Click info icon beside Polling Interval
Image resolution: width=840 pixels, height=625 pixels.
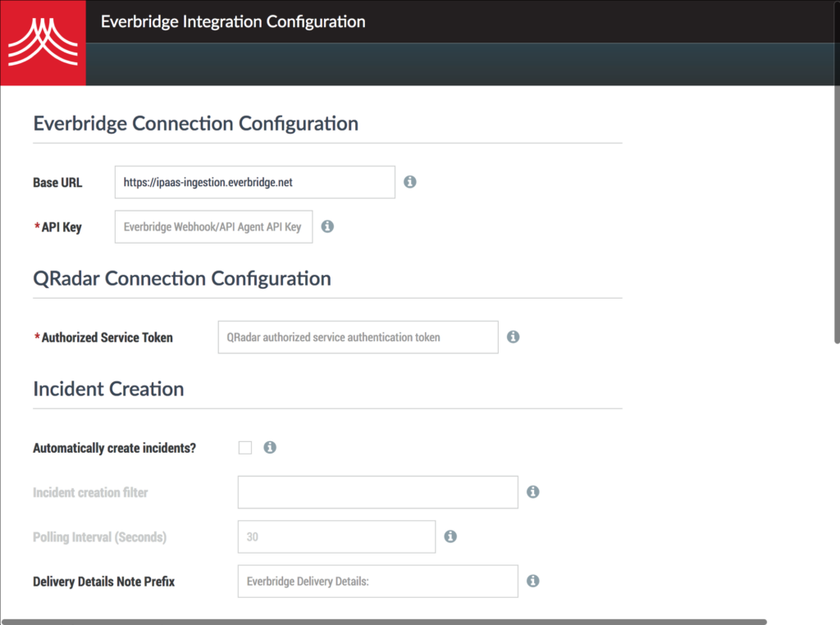click(450, 536)
